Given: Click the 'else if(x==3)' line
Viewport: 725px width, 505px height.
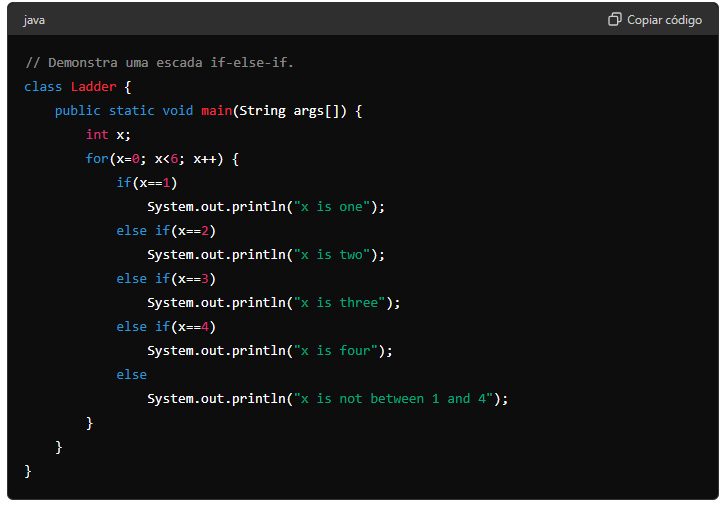Looking at the screenshot, I should pyautogui.click(x=166, y=279).
